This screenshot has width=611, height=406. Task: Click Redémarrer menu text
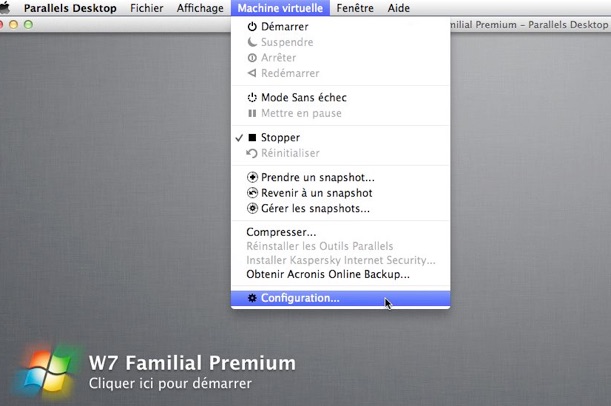(290, 73)
